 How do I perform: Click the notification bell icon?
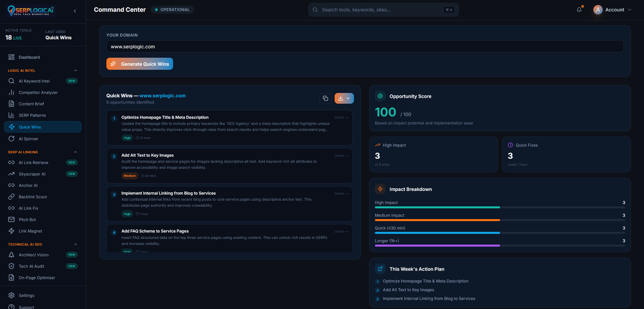pyautogui.click(x=579, y=10)
